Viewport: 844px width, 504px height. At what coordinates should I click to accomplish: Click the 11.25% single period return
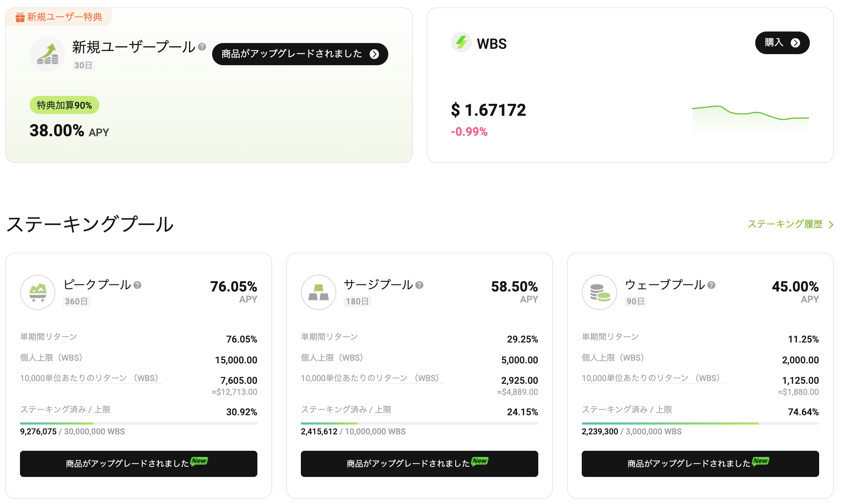click(x=804, y=339)
